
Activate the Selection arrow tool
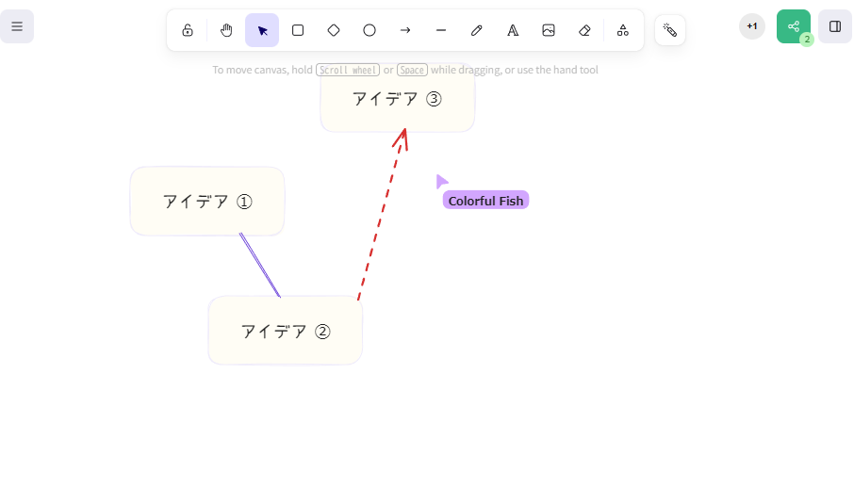(x=262, y=30)
